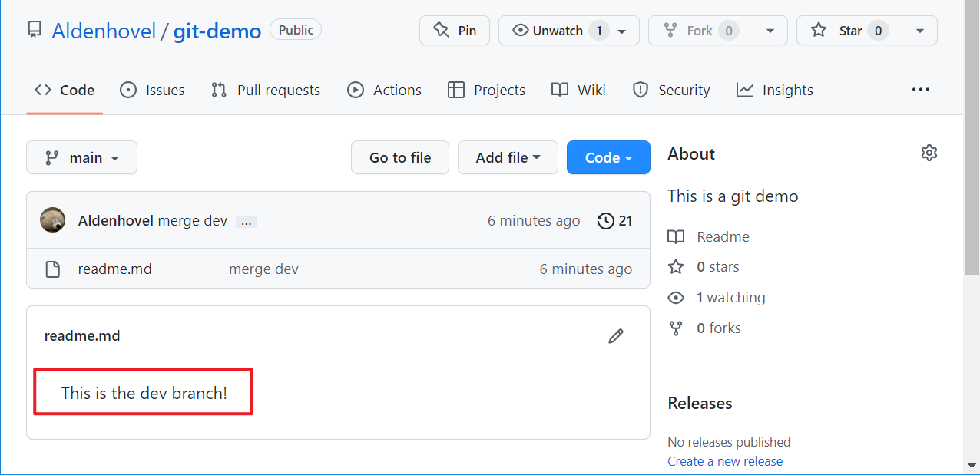Screen dimensions: 980x475
Task: Switch to the Code tab
Action: pos(65,90)
